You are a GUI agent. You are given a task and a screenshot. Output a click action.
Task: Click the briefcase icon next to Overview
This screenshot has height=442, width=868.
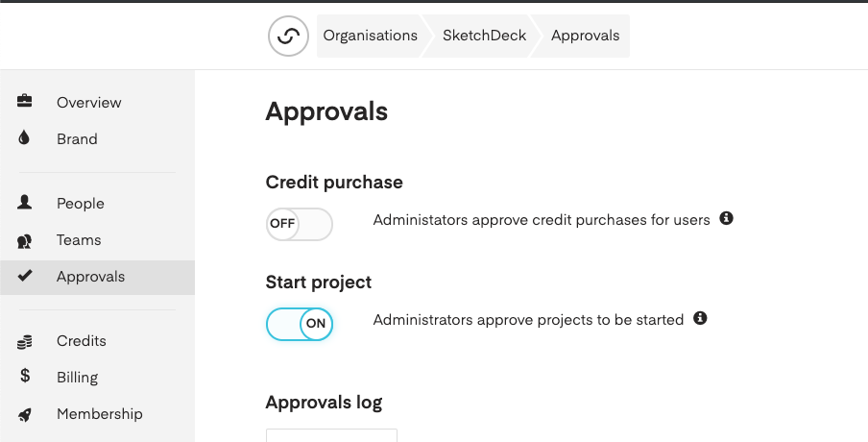[x=24, y=101]
